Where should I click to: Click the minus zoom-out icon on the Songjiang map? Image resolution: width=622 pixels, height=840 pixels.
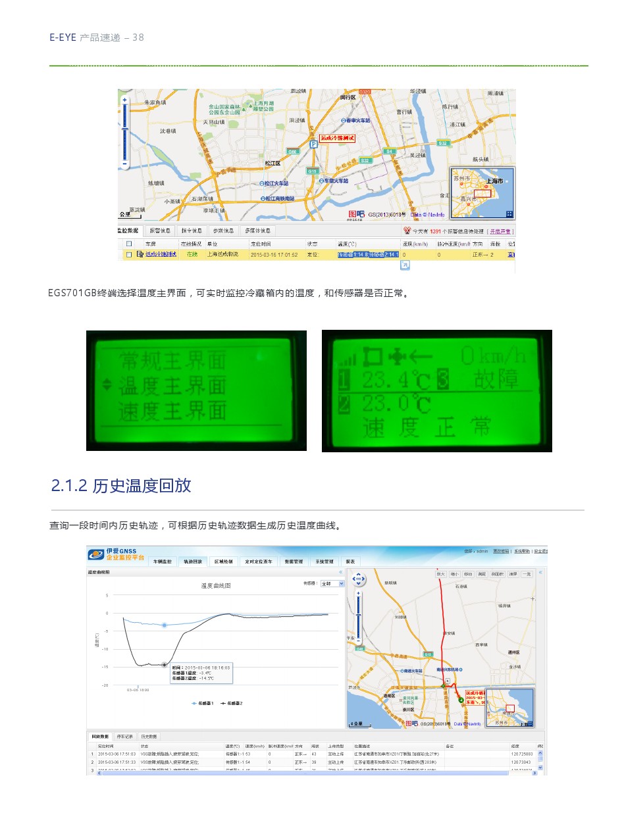pos(125,163)
